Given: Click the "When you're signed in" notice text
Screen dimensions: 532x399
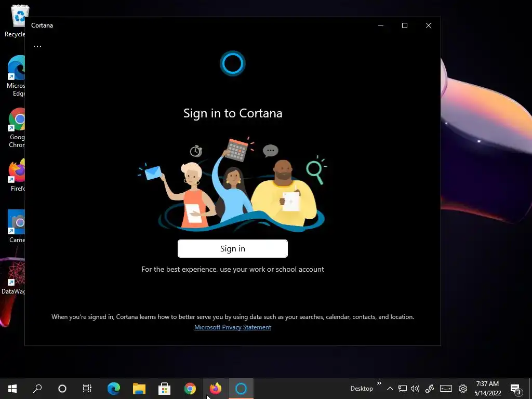Looking at the screenshot, I should point(233,316).
